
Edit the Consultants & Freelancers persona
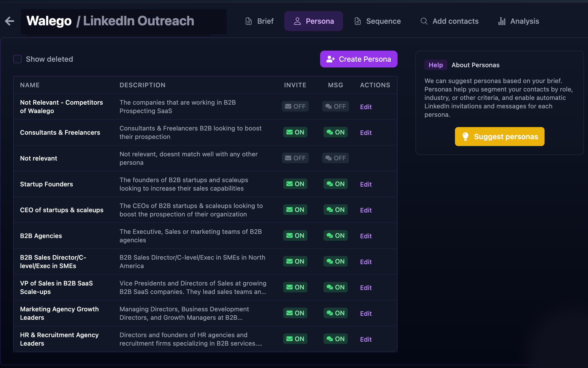click(x=366, y=133)
